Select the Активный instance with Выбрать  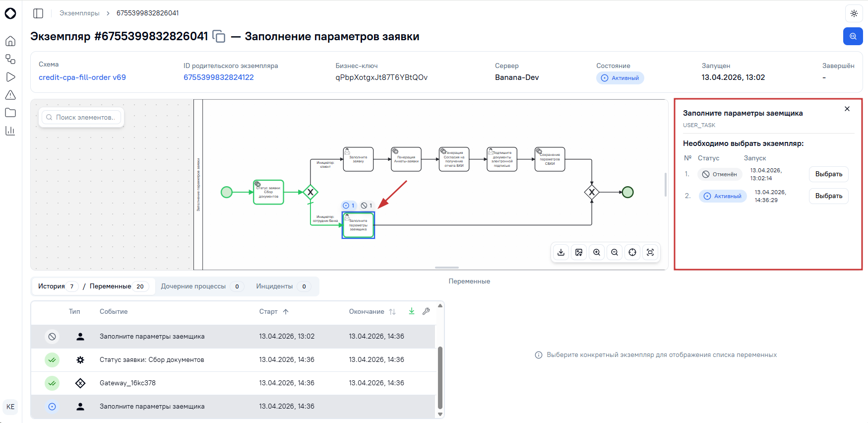click(x=829, y=196)
